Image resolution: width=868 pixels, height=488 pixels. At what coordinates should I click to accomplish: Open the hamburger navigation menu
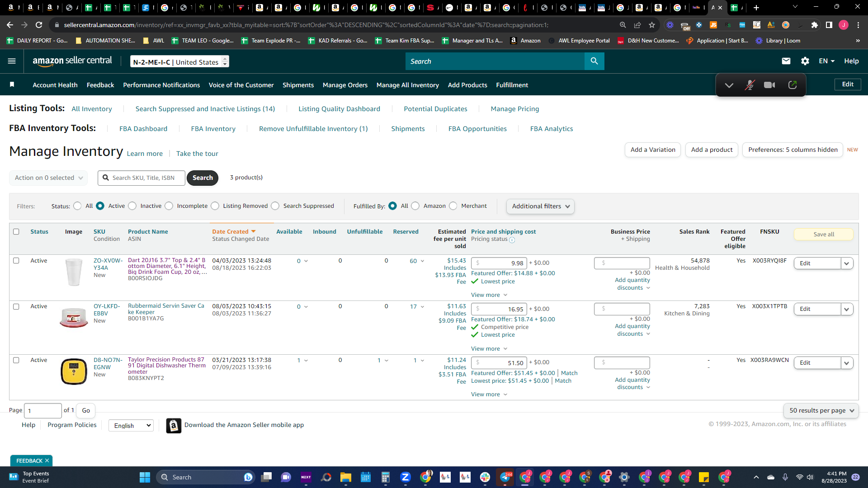point(12,61)
